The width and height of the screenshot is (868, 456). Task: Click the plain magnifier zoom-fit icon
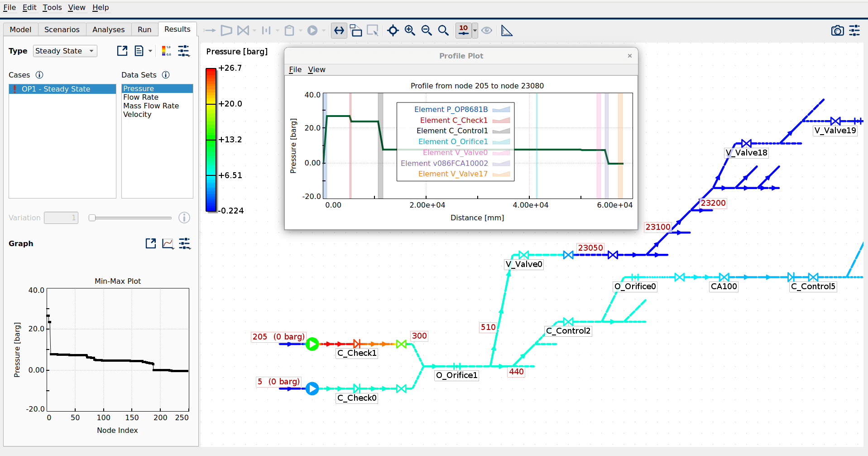[x=443, y=30]
